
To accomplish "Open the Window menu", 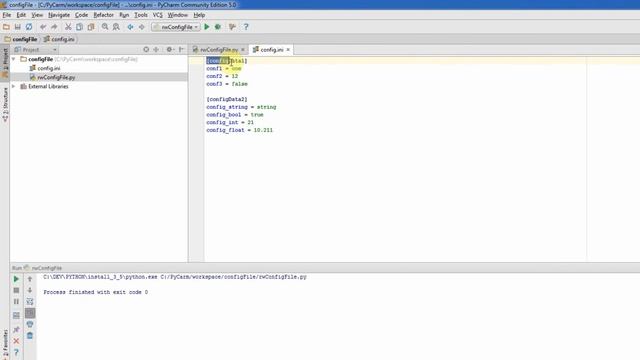I will pos(178,15).
